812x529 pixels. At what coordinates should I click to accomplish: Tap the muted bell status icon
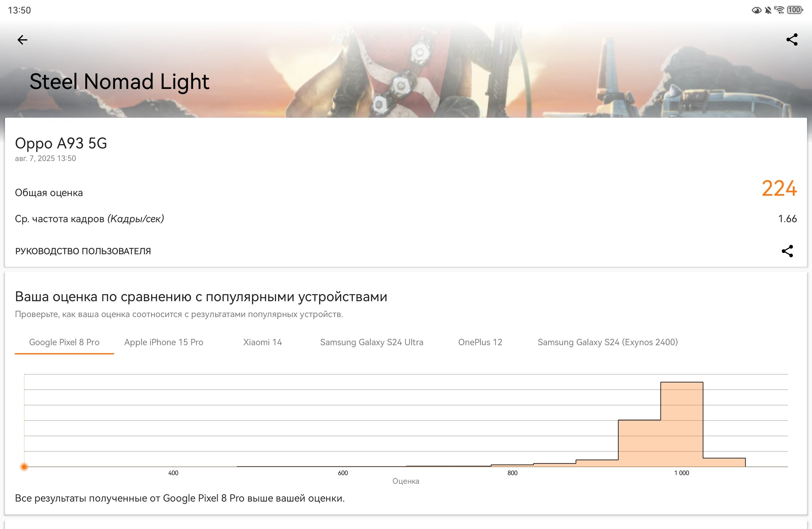(768, 10)
